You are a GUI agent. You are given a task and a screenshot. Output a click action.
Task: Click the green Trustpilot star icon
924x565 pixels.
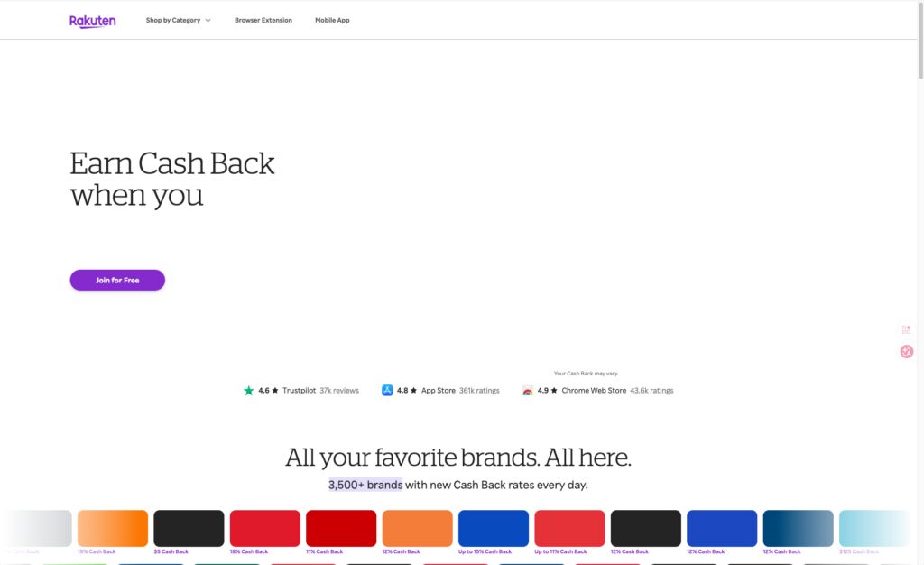[x=249, y=391]
